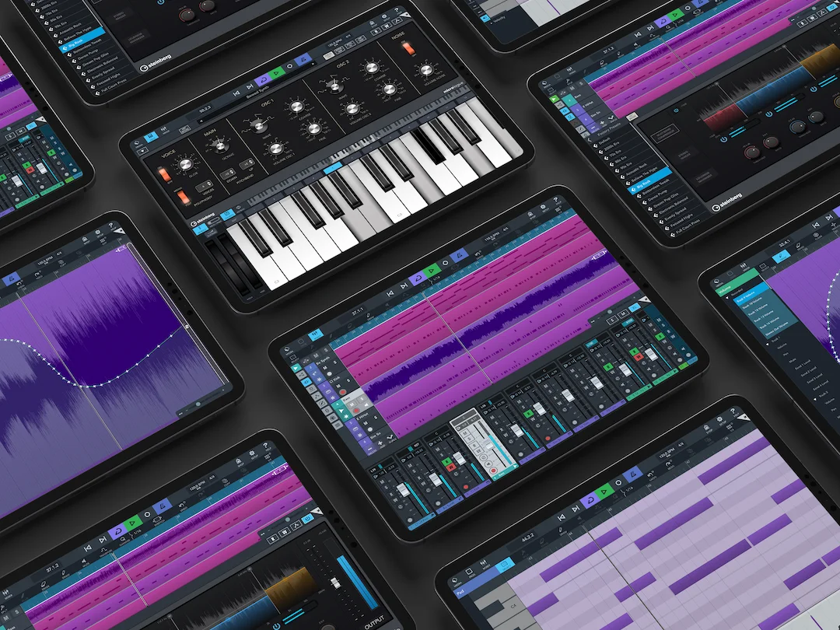The width and height of the screenshot is (840, 630).
Task: Open the pitchbend UP value stepper
Action: 247,163
